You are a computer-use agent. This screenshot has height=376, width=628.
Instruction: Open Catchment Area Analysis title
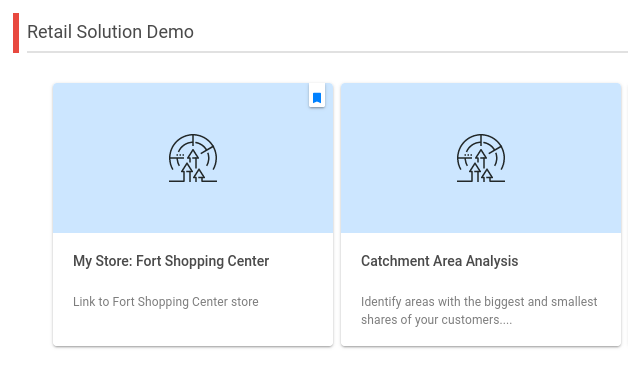(x=439, y=261)
